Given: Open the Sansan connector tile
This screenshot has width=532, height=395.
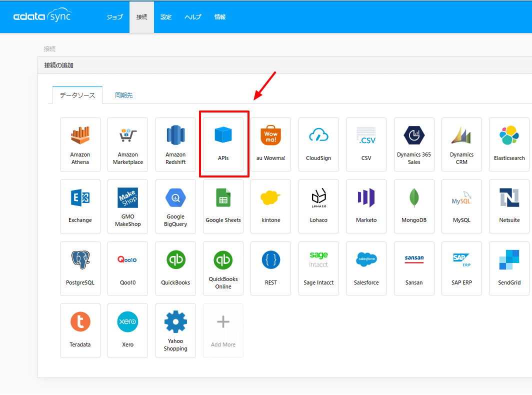Looking at the screenshot, I should coord(414,268).
